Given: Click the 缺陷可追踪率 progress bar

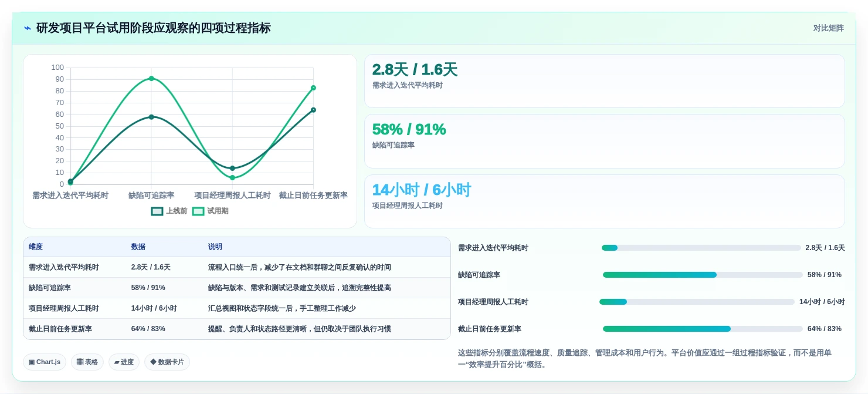Looking at the screenshot, I should pyautogui.click(x=703, y=275).
